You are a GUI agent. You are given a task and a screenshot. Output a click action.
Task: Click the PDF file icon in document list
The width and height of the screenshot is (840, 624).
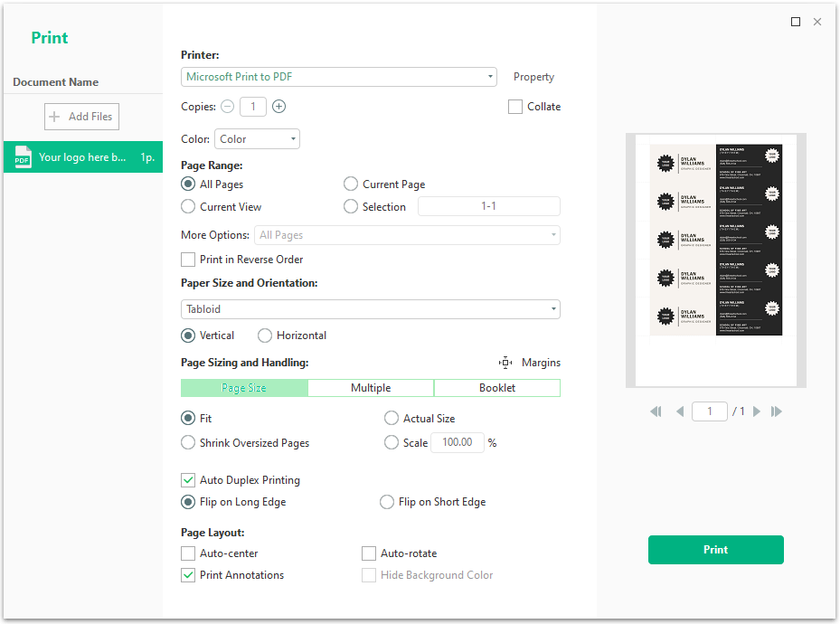click(x=23, y=157)
